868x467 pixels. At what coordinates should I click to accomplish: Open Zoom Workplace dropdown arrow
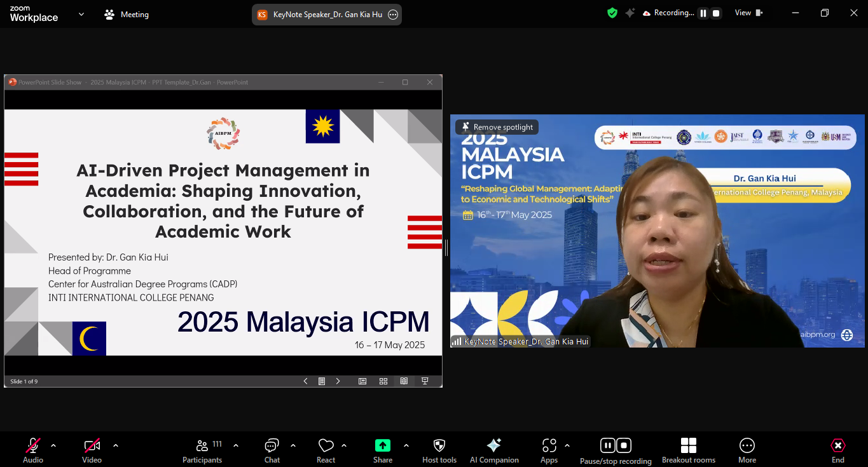click(x=81, y=13)
